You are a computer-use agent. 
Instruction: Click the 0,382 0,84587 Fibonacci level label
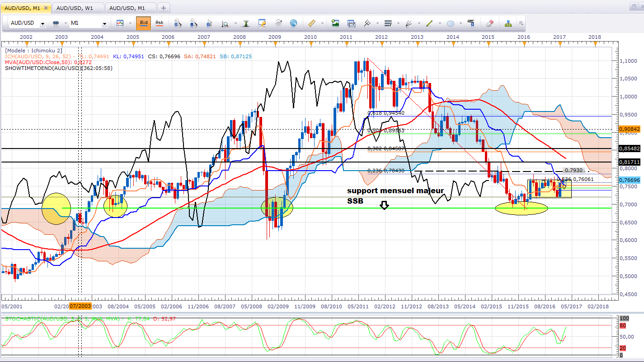click(x=385, y=149)
